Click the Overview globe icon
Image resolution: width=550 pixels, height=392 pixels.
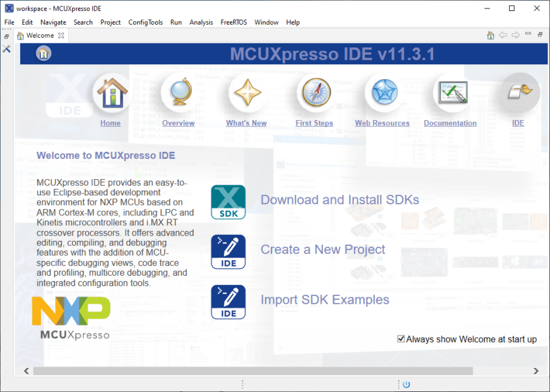coord(178,93)
